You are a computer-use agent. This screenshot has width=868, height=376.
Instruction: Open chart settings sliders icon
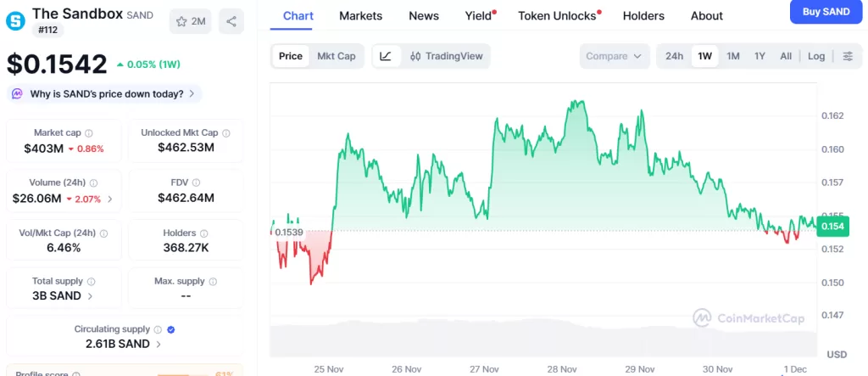848,56
